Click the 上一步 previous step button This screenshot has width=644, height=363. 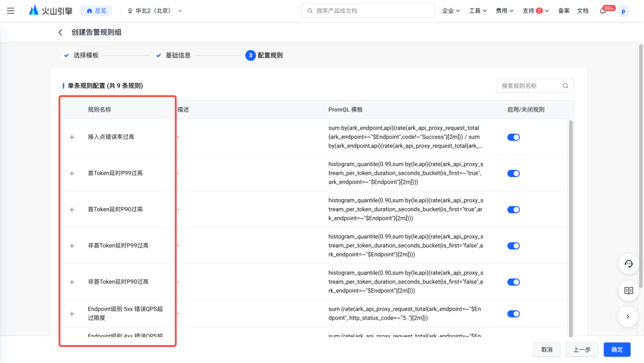click(582, 349)
